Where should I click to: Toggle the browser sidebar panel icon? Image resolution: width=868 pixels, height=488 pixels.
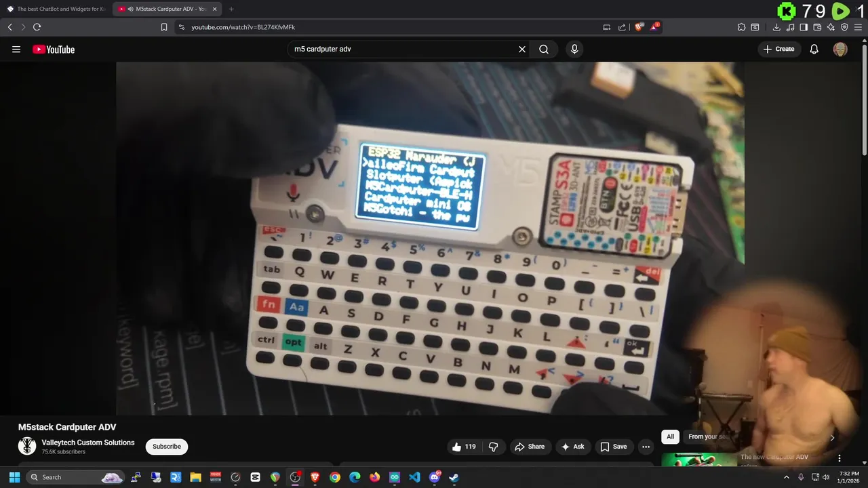(x=804, y=27)
